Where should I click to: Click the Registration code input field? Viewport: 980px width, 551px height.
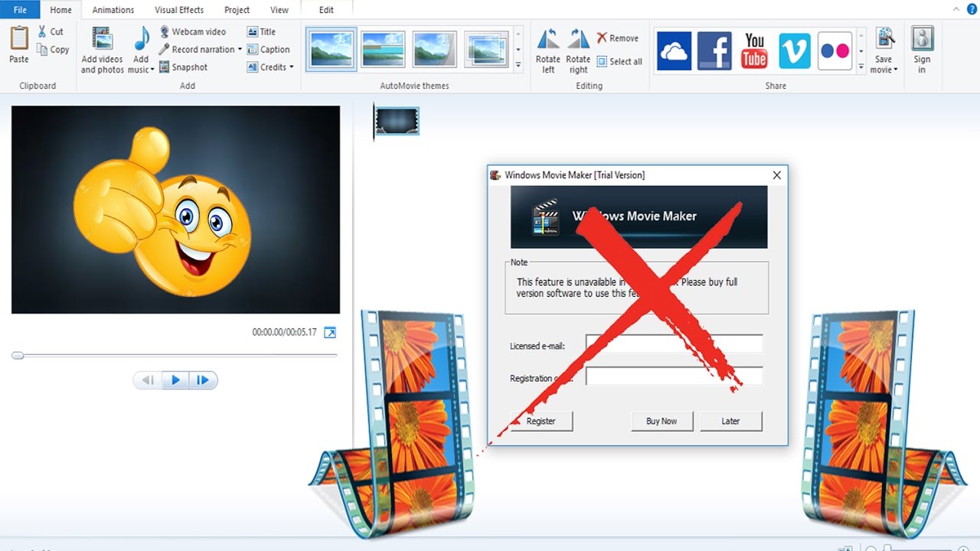674,377
